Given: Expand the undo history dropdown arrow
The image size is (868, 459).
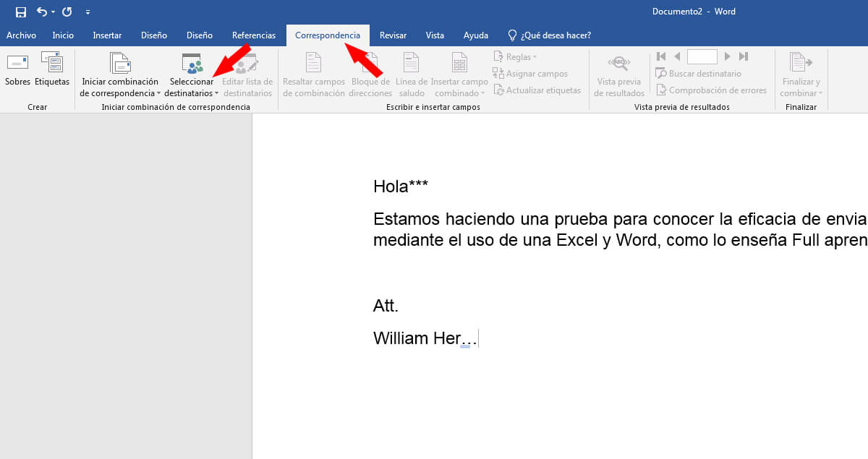Looking at the screenshot, I should 53,12.
